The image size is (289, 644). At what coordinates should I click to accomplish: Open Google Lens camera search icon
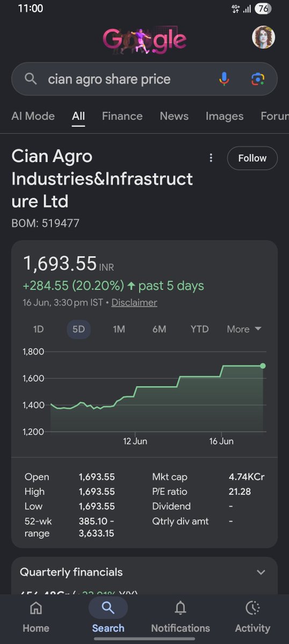point(258,79)
